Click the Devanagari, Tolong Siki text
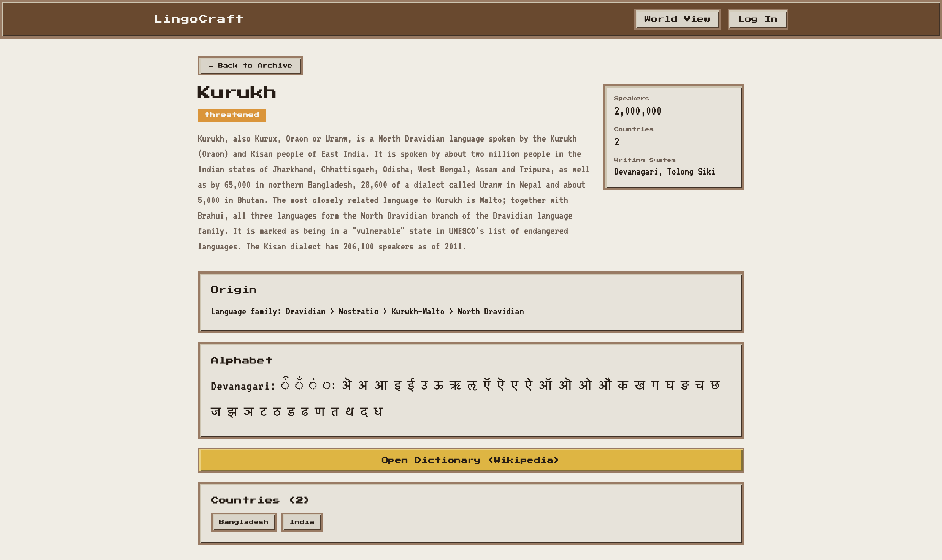This screenshot has width=942, height=560. click(664, 172)
